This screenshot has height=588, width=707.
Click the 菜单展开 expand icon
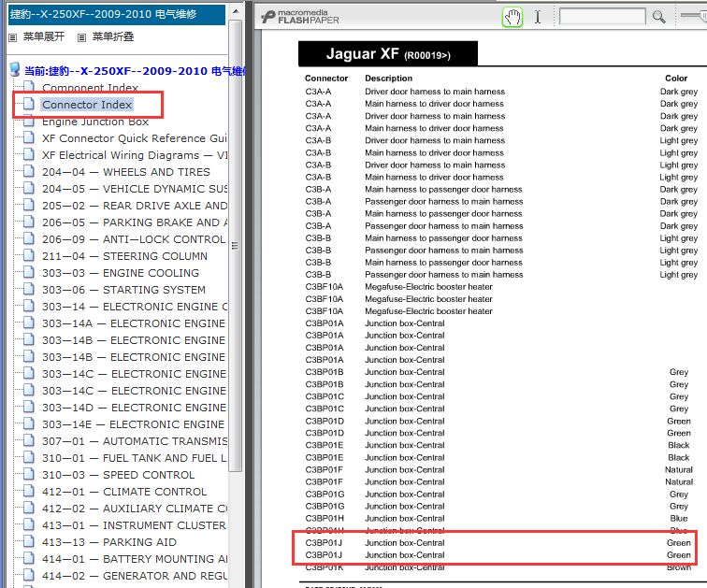[13, 37]
